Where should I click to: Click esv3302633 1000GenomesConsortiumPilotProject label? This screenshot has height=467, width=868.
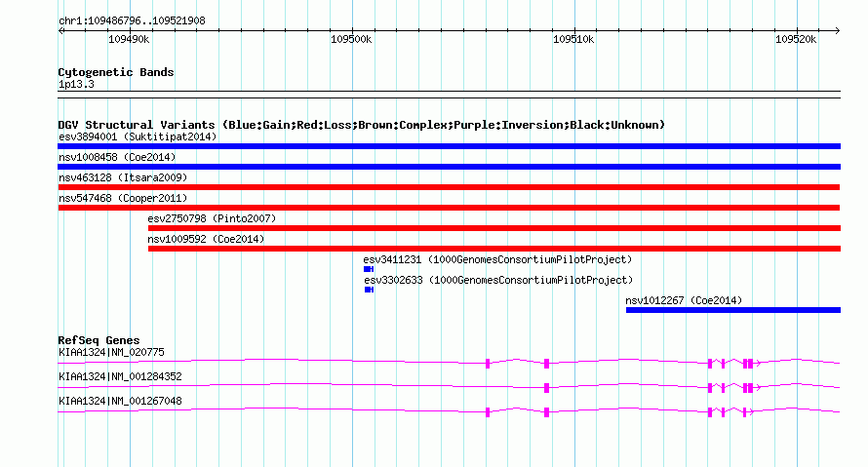498,280
